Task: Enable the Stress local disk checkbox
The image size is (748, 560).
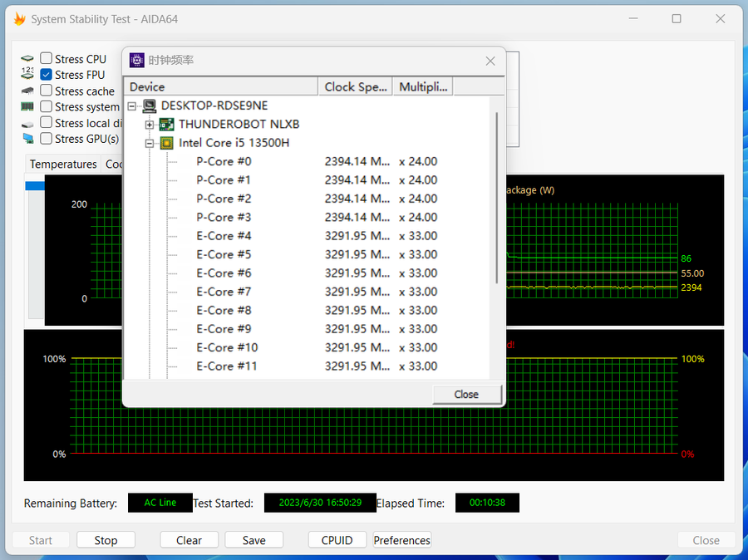Action: click(x=47, y=122)
